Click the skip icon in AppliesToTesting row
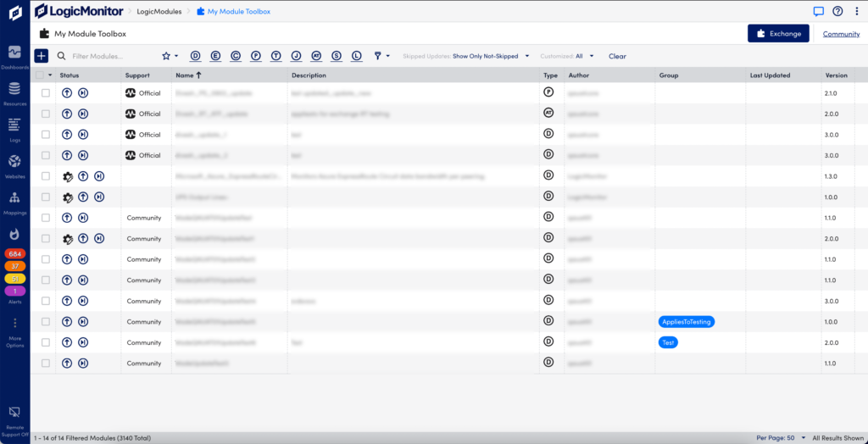This screenshot has width=868, height=444. click(82, 322)
